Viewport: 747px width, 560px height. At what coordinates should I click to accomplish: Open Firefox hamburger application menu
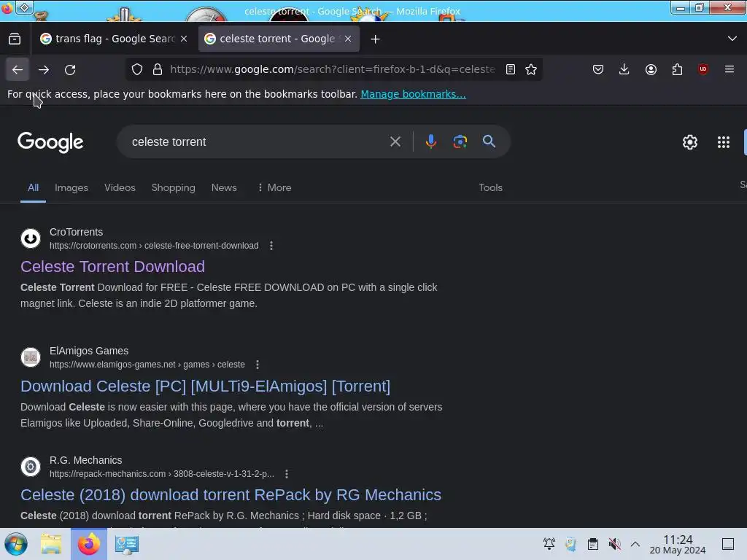pos(729,69)
